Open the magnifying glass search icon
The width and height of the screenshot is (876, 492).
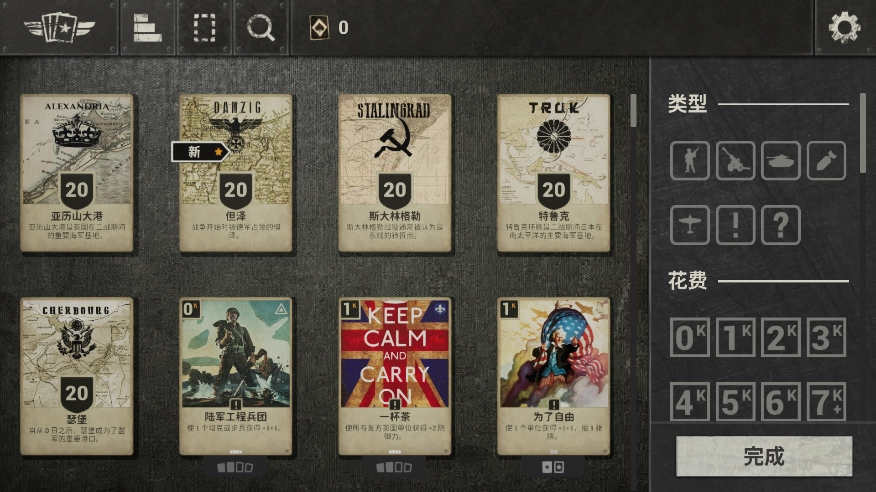[x=261, y=27]
